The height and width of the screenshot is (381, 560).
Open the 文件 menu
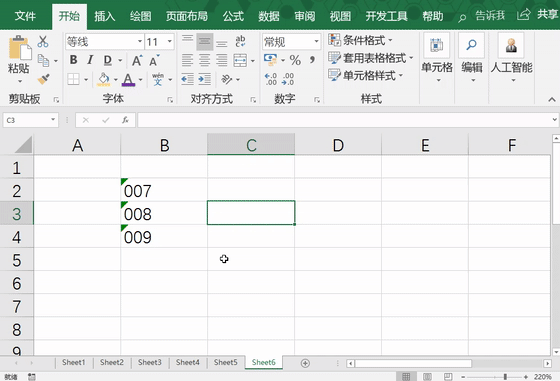[25, 16]
